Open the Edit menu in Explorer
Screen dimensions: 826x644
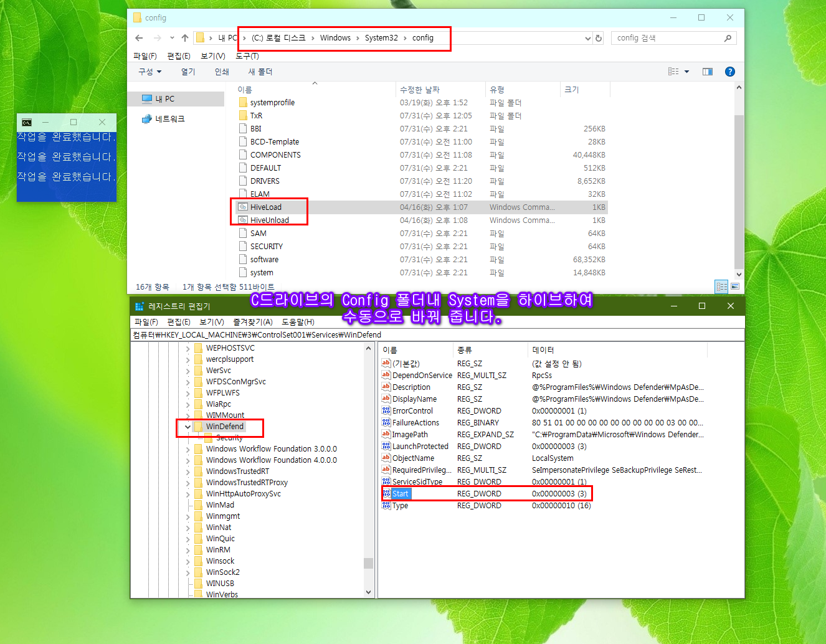click(179, 56)
